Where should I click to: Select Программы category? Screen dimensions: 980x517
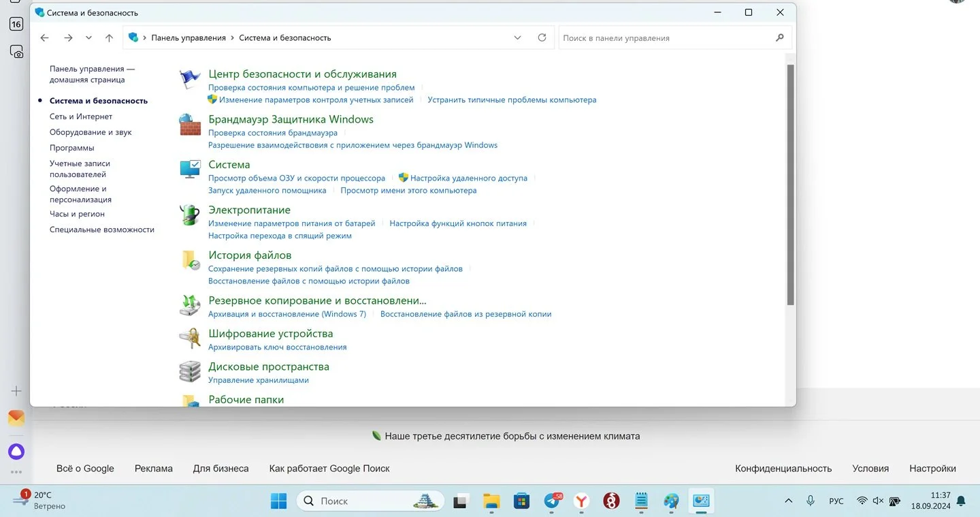point(72,148)
